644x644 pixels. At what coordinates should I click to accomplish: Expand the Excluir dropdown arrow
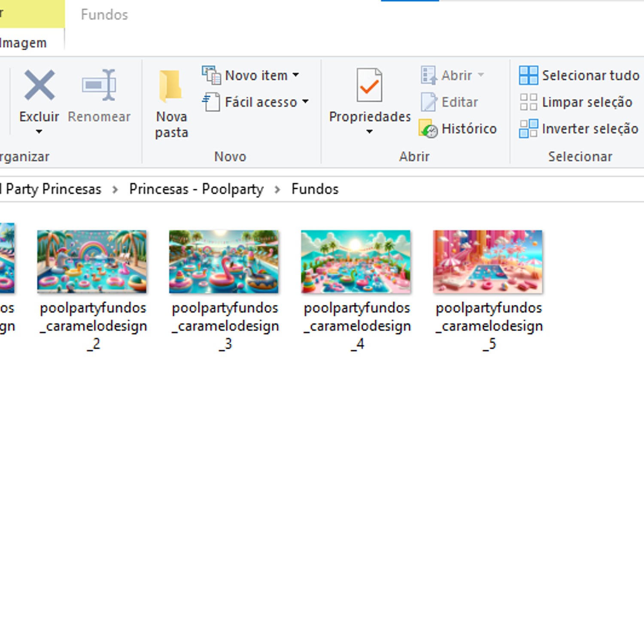pos(39,132)
